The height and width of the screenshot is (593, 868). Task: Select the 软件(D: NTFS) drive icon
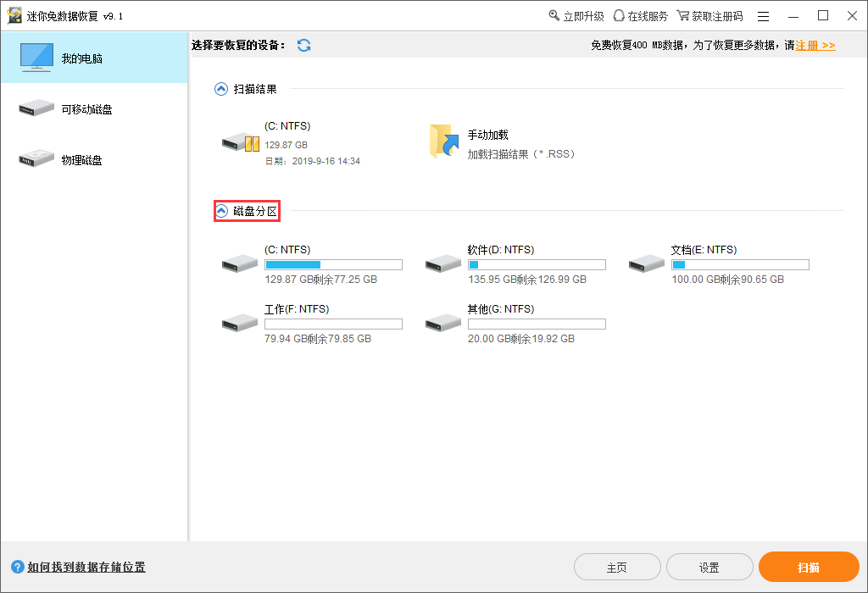pyautogui.click(x=442, y=263)
